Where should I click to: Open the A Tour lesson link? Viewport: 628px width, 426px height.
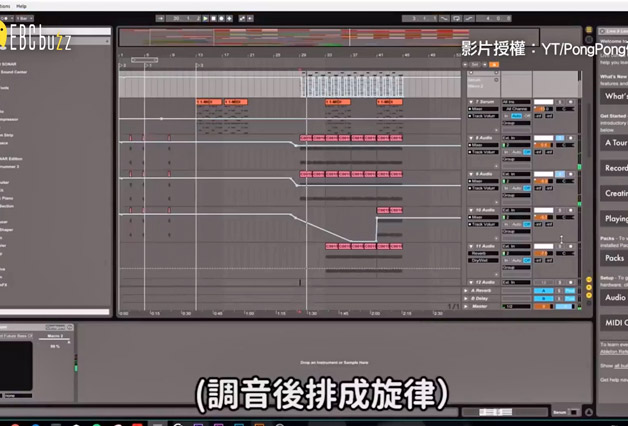[615, 143]
